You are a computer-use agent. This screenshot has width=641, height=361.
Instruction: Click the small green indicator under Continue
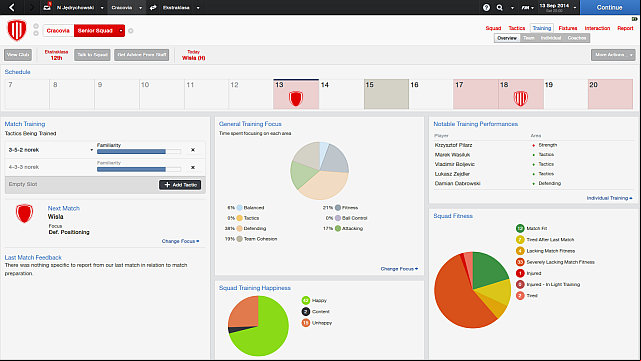[634, 19]
